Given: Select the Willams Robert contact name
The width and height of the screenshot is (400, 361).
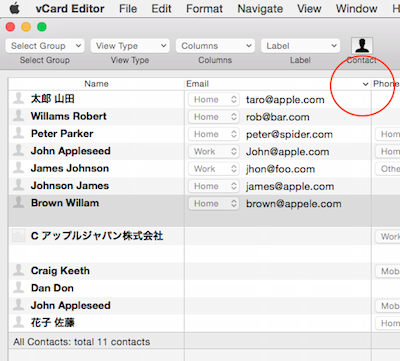Looking at the screenshot, I should (x=69, y=116).
